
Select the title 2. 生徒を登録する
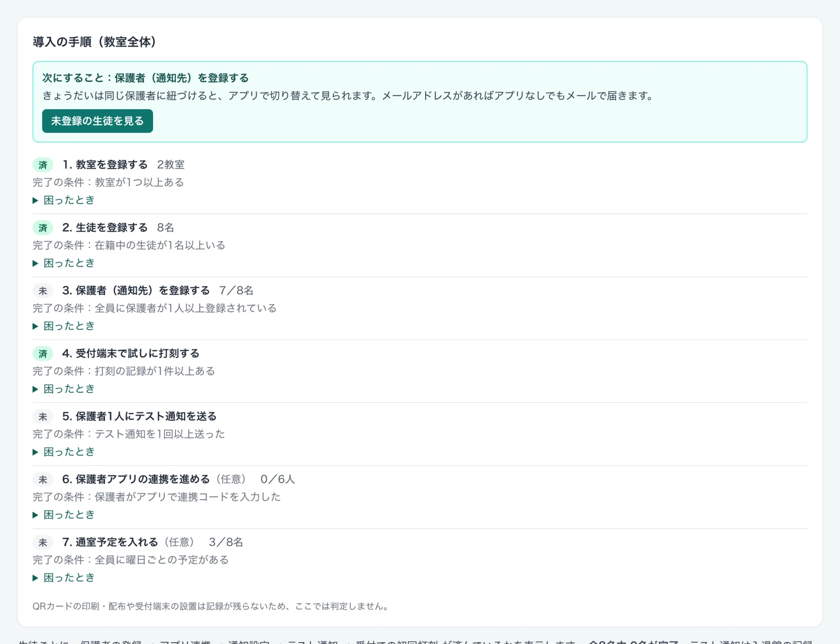pos(105,227)
